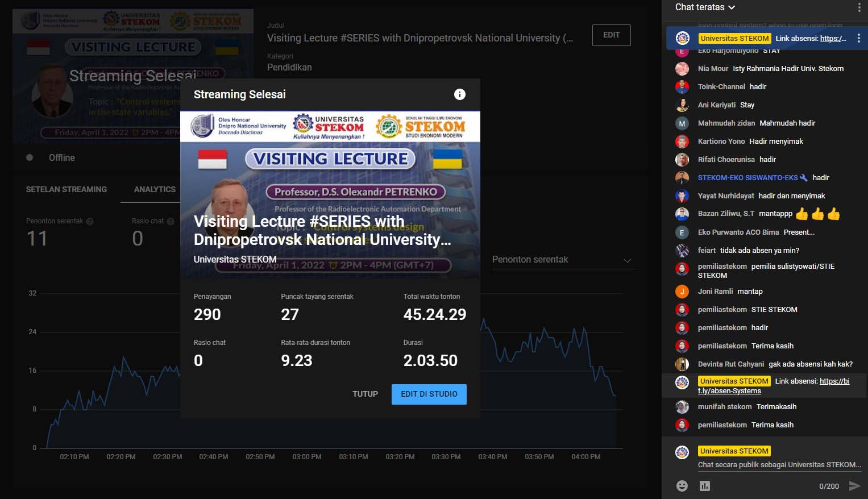
Task: Click 'Bazan Ziliwu, S.T' name in chat
Action: click(x=726, y=214)
